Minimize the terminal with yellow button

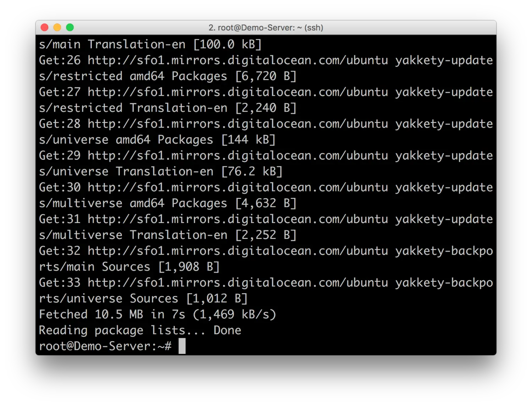tap(57, 27)
